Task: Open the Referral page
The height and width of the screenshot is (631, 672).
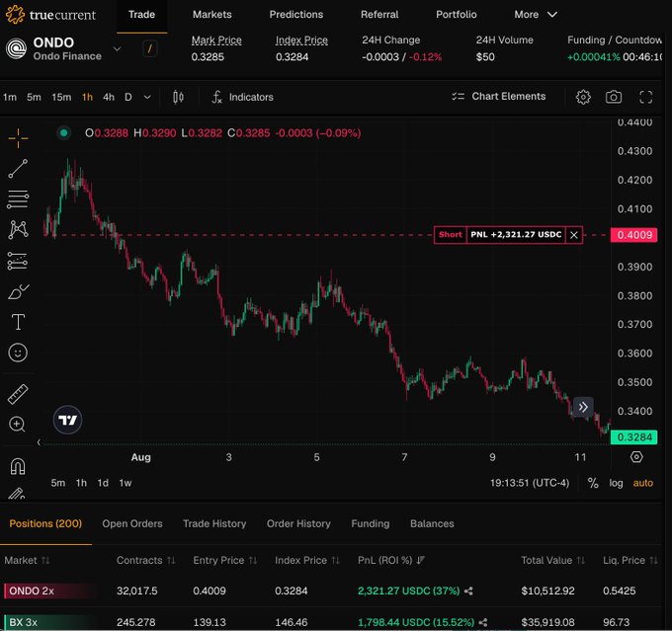Action: tap(379, 15)
